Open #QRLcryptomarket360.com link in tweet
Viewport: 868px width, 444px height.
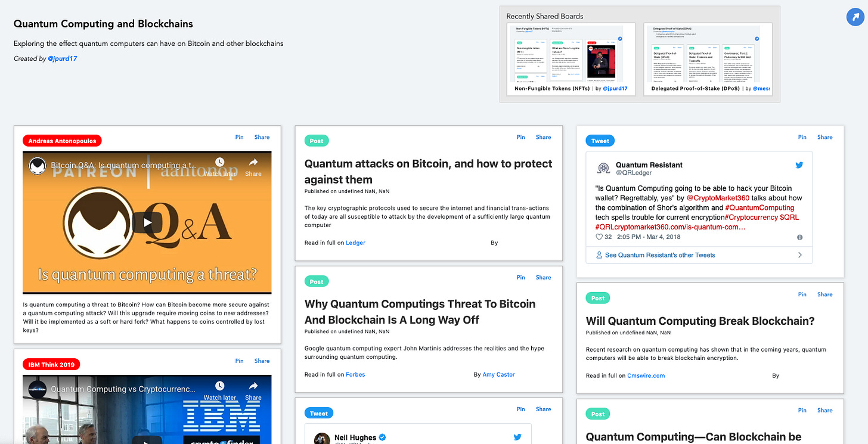670,226
